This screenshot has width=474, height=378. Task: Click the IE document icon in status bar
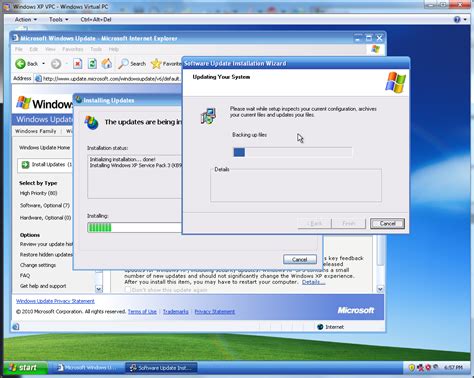(x=16, y=327)
